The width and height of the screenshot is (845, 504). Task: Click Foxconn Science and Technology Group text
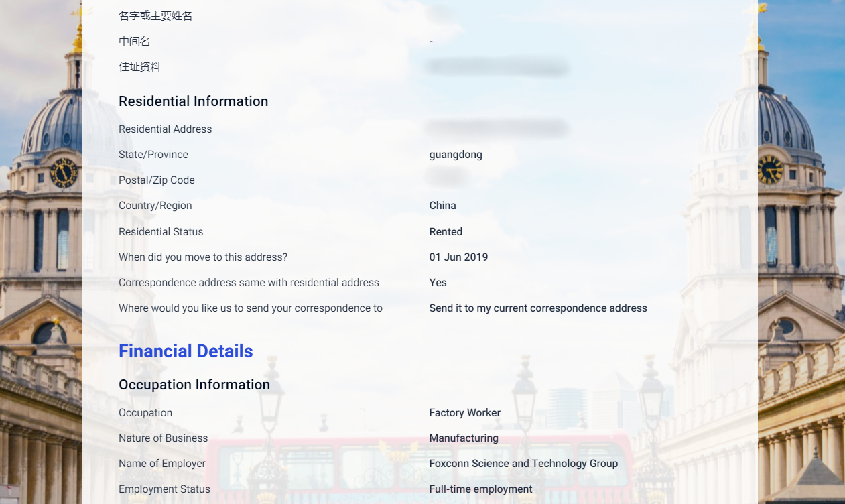tap(523, 464)
